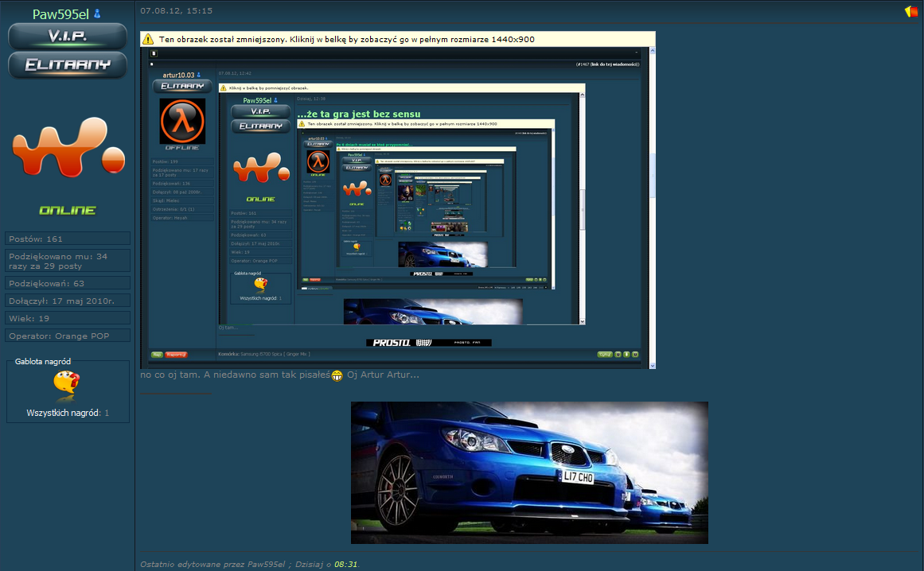Click the Operator: Orange POP field
The height and width of the screenshot is (571, 924).
[68, 336]
